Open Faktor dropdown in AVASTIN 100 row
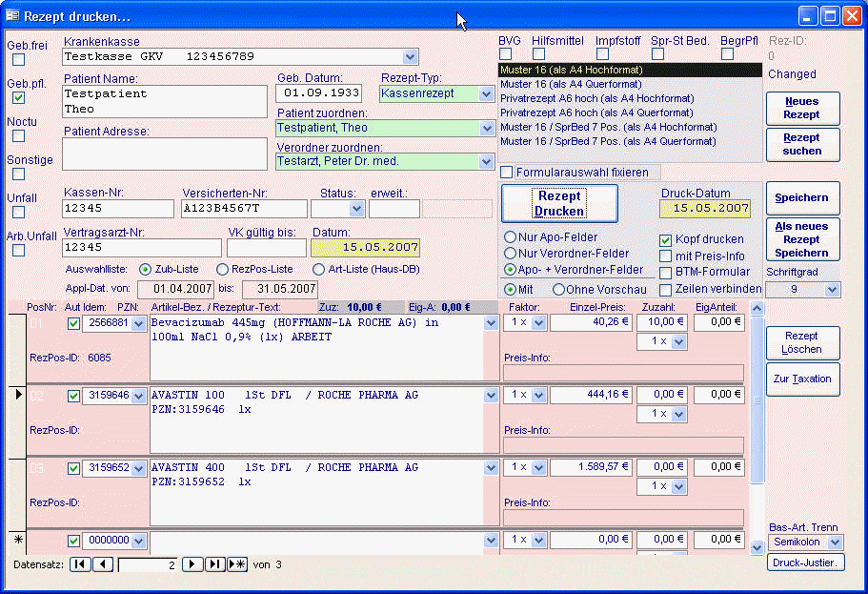 (x=538, y=395)
